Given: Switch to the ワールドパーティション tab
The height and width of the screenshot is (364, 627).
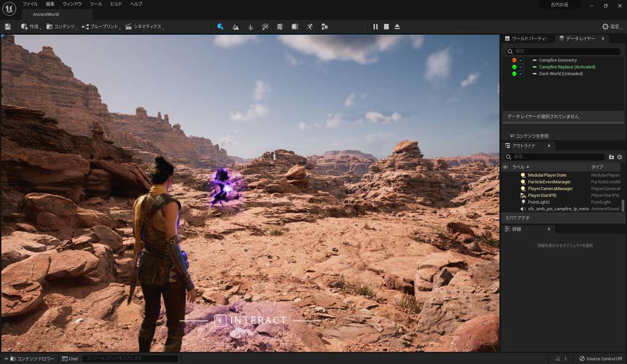Looking at the screenshot, I should pos(526,39).
